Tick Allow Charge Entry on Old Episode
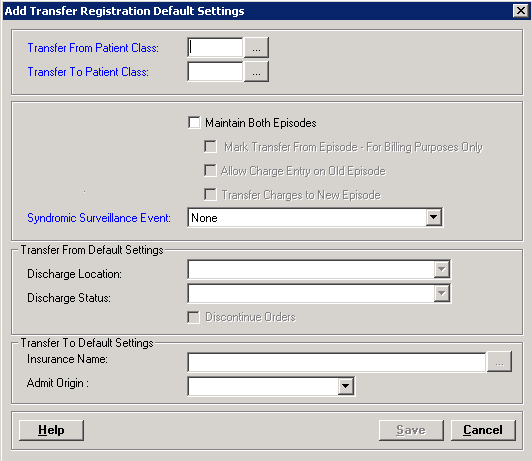The width and height of the screenshot is (532, 461). 210,171
